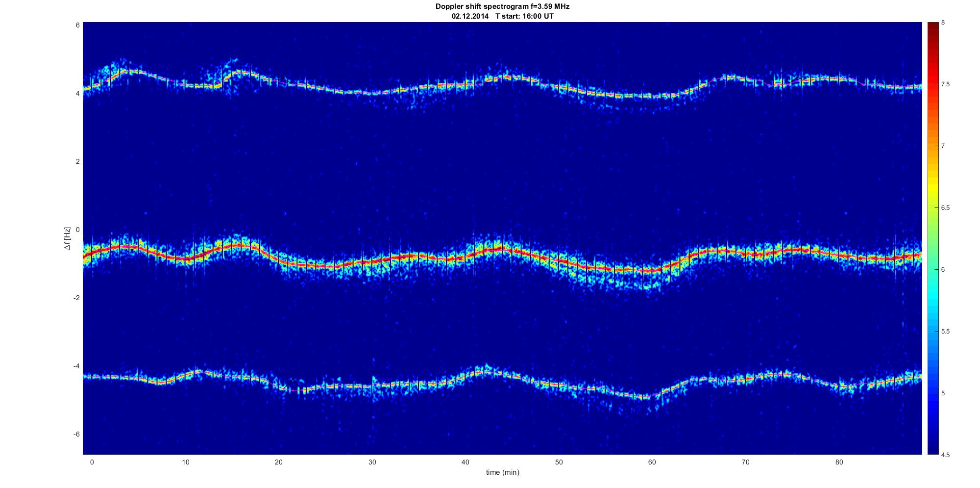Click x-axis tick label 80
The height and width of the screenshot is (488, 980).
839,462
